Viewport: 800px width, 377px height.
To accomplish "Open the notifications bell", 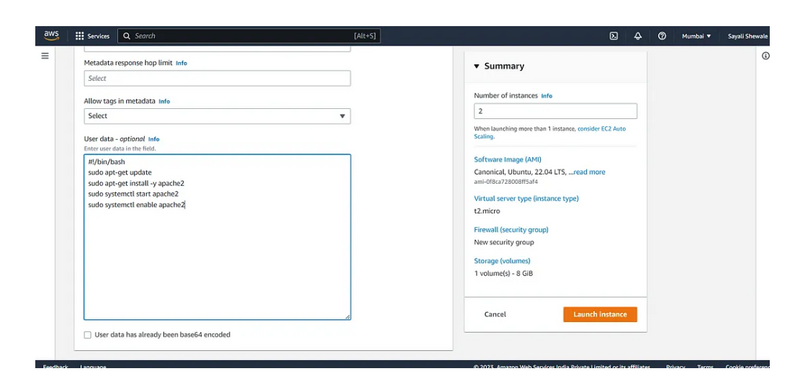I will (638, 36).
